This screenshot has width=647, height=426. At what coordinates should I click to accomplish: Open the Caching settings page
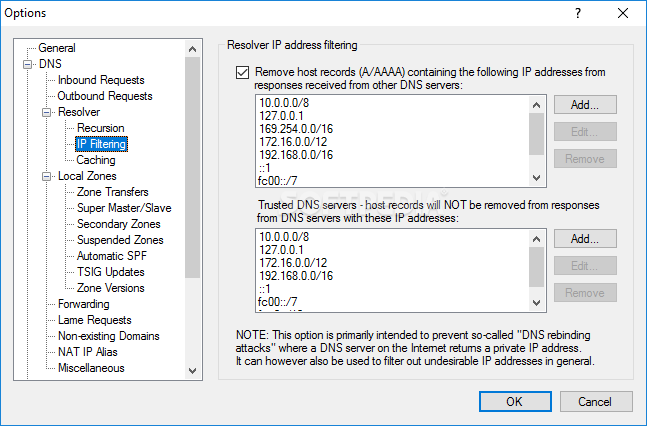click(96, 160)
